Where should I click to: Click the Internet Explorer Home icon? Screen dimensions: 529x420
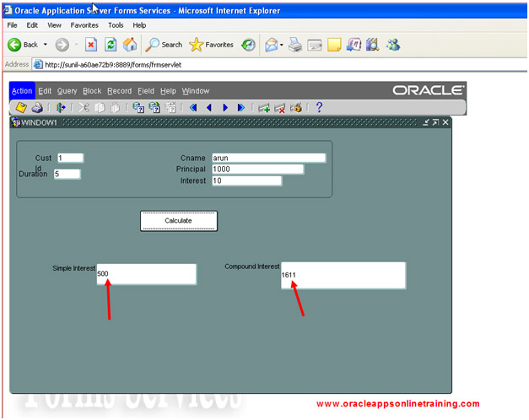[130, 44]
